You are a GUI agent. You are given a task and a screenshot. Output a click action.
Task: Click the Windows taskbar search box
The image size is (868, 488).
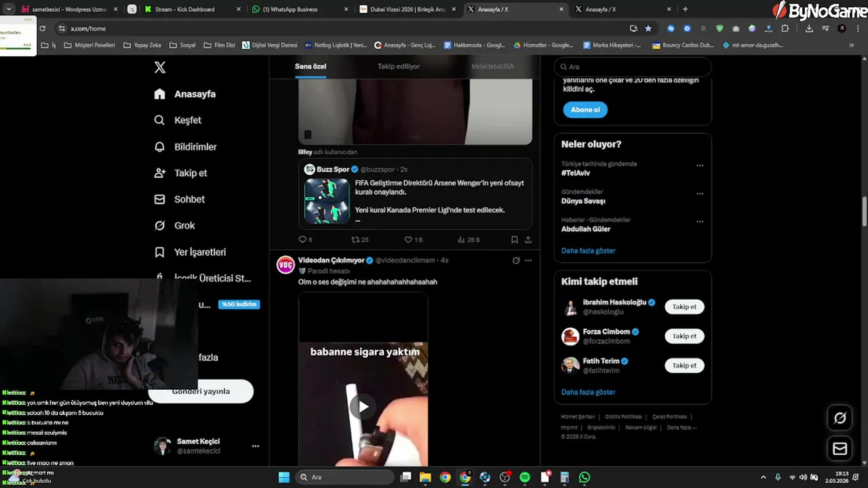[x=344, y=477]
